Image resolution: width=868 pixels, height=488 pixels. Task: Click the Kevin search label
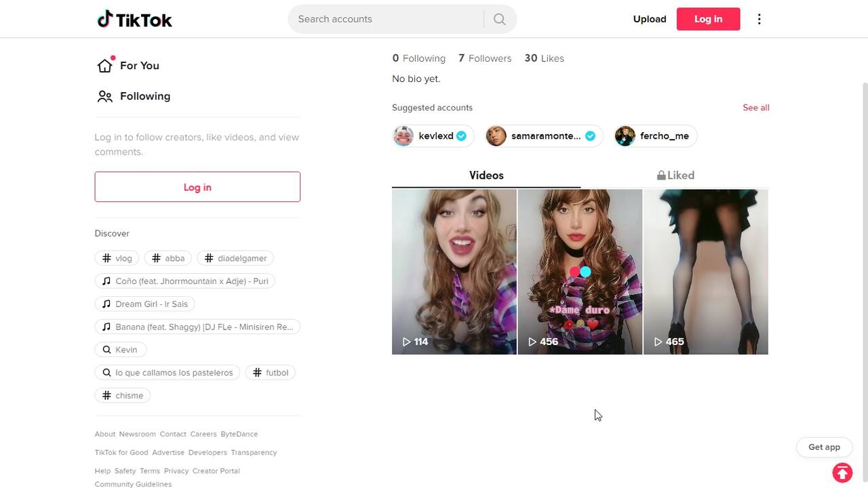click(x=126, y=350)
